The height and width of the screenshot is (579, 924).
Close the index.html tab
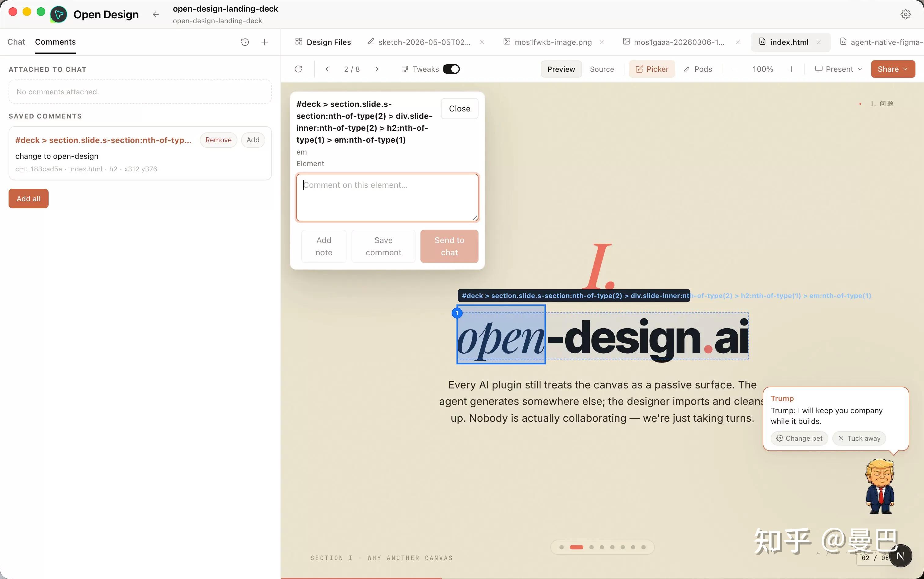point(819,42)
